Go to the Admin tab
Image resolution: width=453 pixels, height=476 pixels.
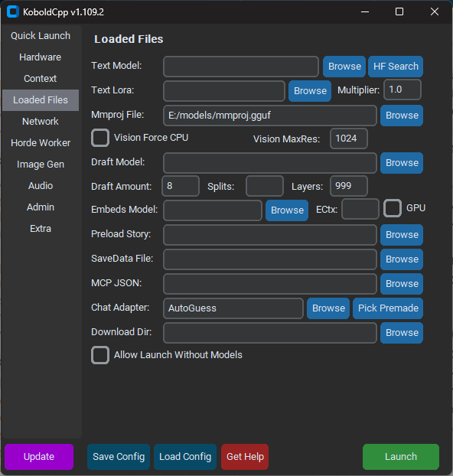coord(41,207)
